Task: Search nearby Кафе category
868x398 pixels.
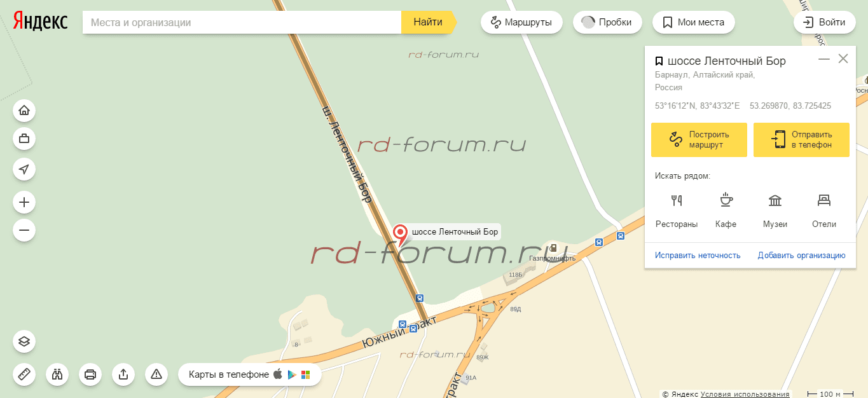Action: (x=726, y=210)
